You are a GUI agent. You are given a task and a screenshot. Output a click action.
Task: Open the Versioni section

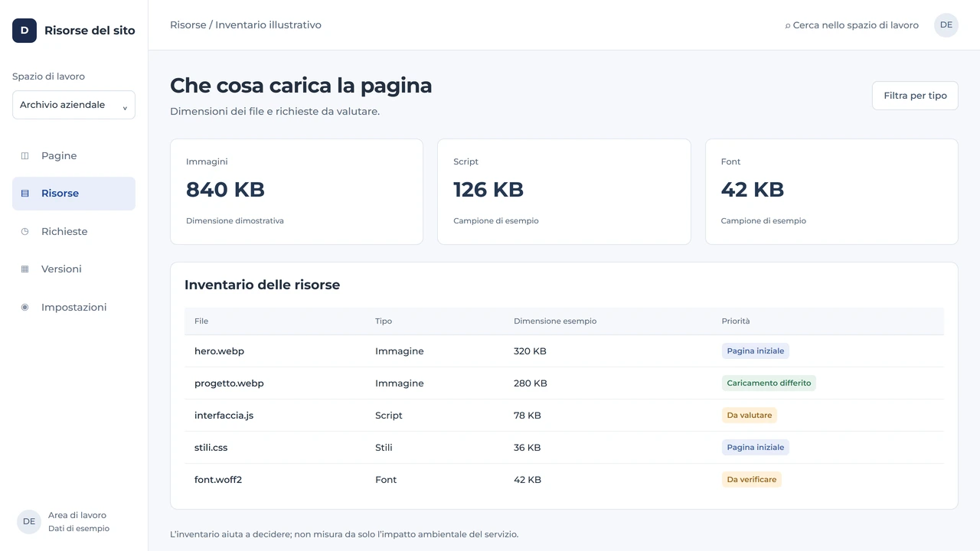73,269
